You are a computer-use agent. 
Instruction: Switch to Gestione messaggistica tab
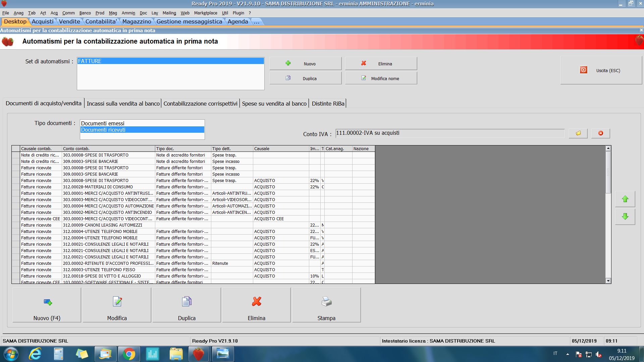point(189,21)
